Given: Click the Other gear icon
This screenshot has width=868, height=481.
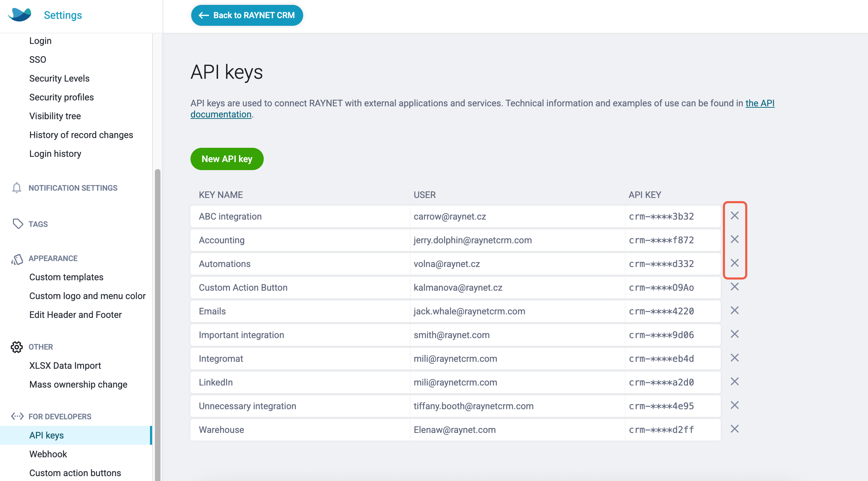Looking at the screenshot, I should click(16, 347).
